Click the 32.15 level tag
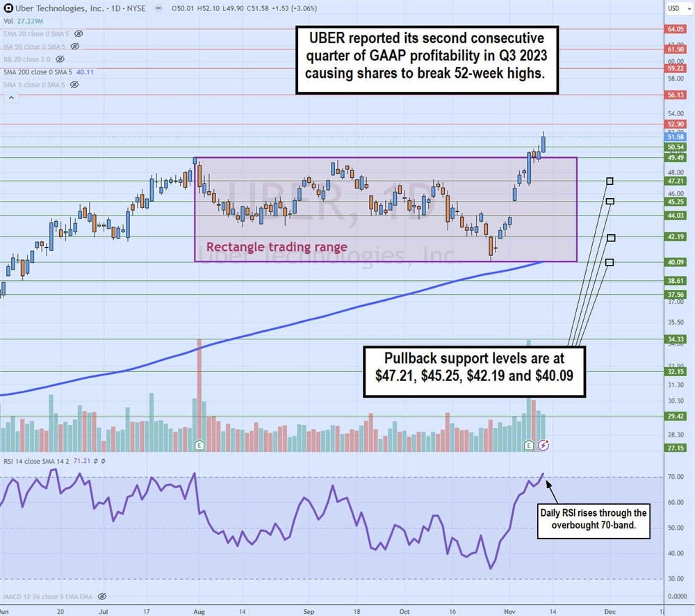The width and height of the screenshot is (695, 616). [x=676, y=372]
